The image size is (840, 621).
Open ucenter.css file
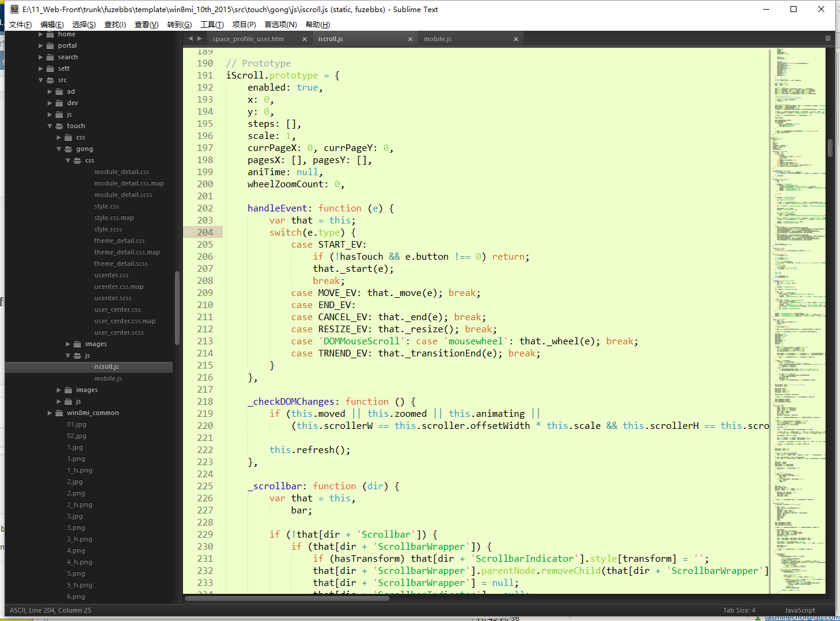tap(111, 275)
